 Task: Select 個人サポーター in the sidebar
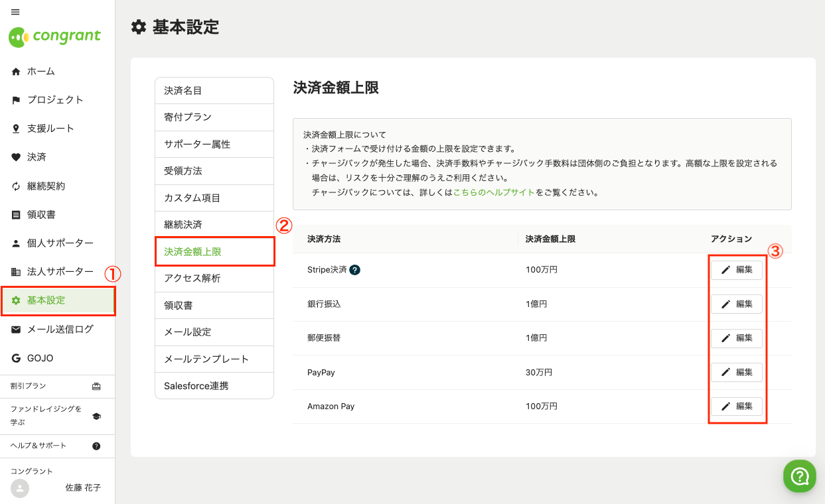coord(60,243)
